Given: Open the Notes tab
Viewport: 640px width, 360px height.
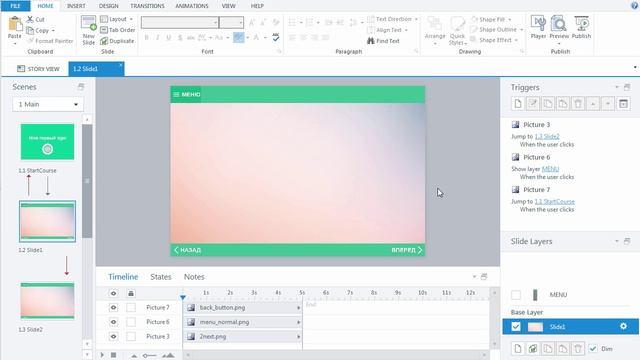Looking at the screenshot, I should [x=194, y=277].
